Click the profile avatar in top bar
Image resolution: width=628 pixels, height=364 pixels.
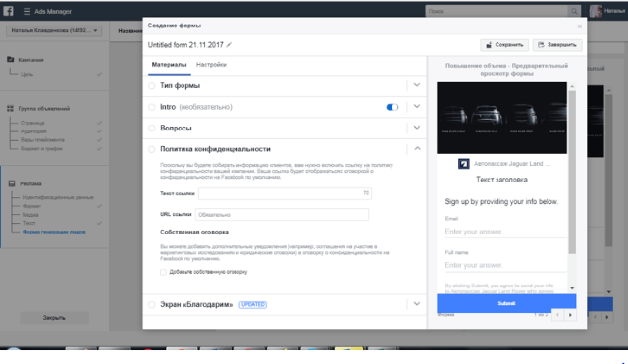tap(596, 11)
